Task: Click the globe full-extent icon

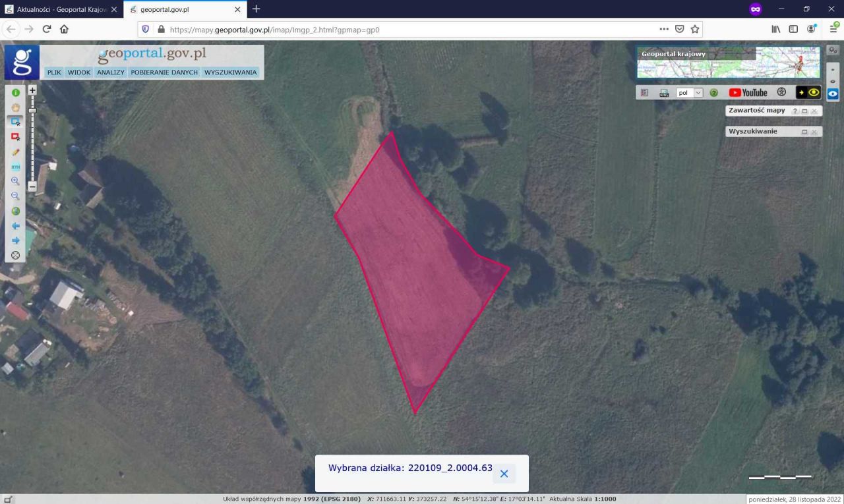Action: coord(16,211)
